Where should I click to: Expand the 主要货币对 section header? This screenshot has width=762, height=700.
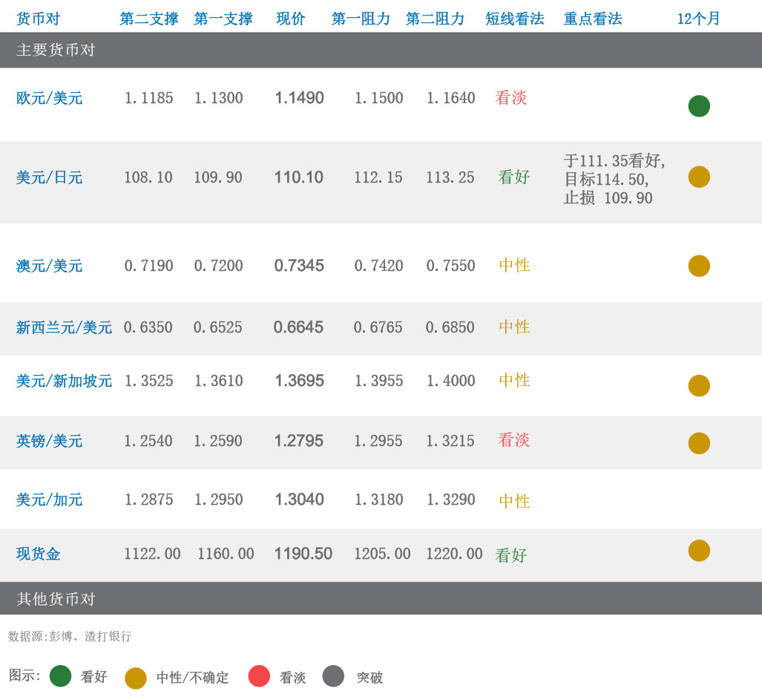click(x=56, y=50)
